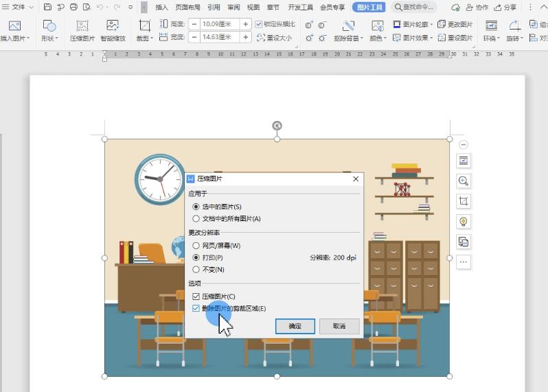Toggle the 锁定纵横比 checkbox in ribbon

[x=259, y=24]
